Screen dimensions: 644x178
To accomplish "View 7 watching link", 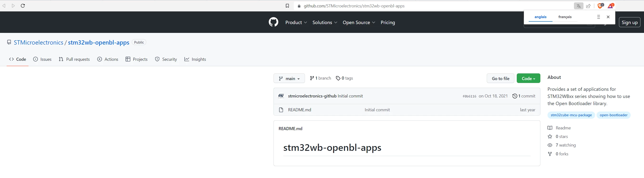I will point(562,145).
